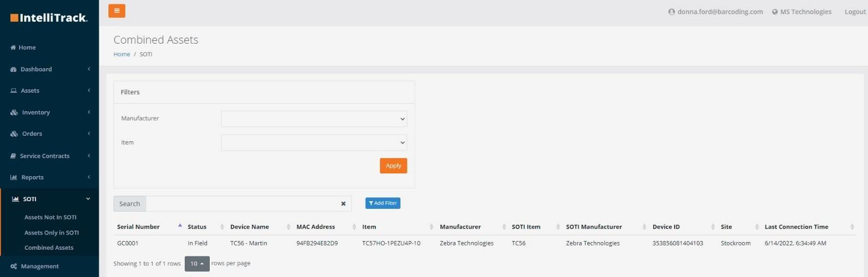Open the Item filter dropdown

(x=314, y=143)
